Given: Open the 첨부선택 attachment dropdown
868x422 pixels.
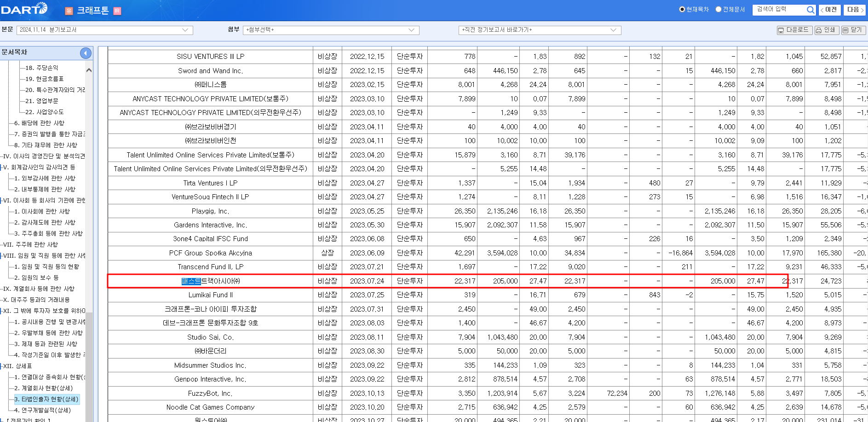Looking at the screenshot, I should coord(331,30).
